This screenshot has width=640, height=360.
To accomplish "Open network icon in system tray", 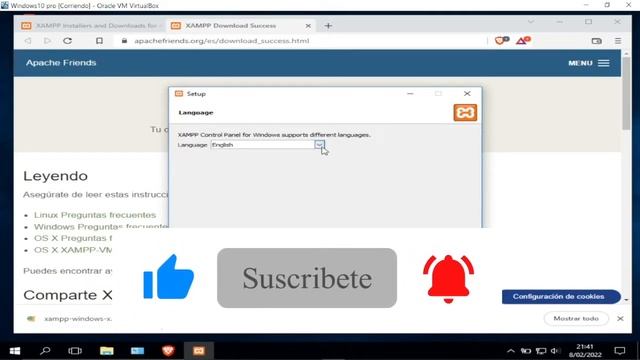I will pyautogui.click(x=541, y=351).
